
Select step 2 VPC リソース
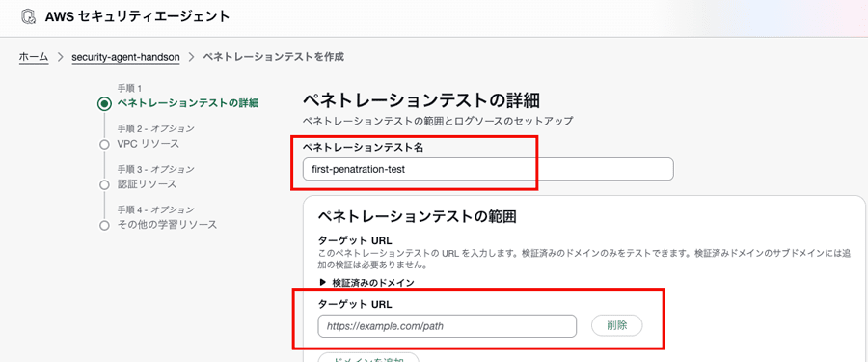coord(148,144)
